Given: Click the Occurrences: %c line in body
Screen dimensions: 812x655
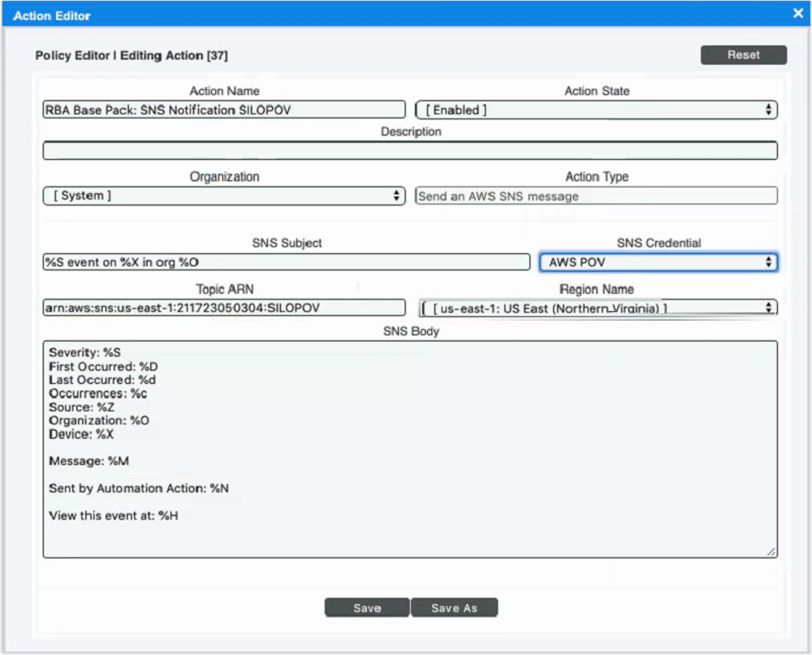Looking at the screenshot, I should pyautogui.click(x=98, y=394).
